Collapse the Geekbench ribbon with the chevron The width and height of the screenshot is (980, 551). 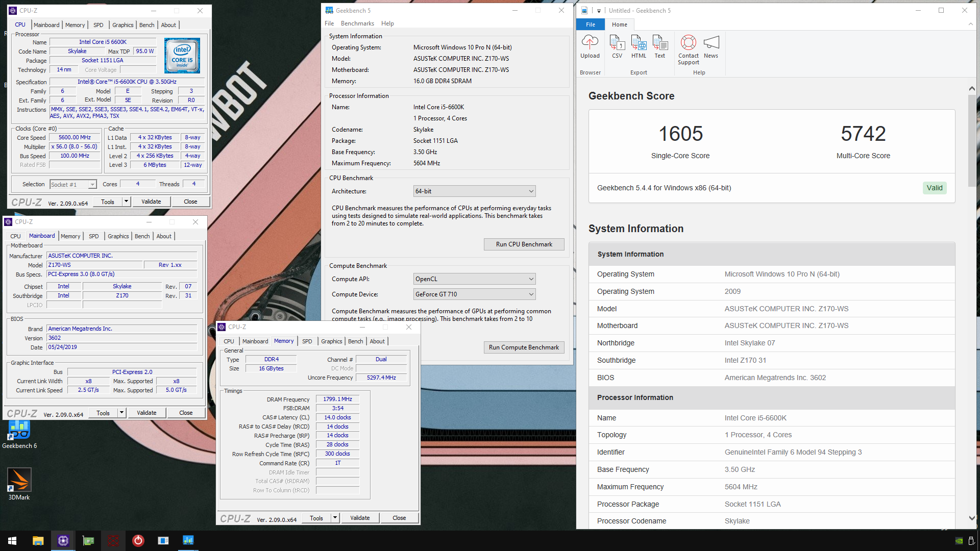pyautogui.click(x=970, y=24)
